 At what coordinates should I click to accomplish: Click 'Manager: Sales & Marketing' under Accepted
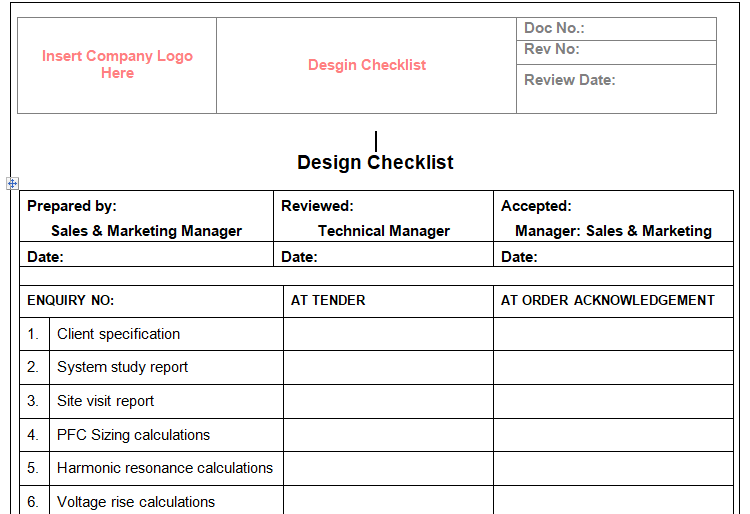(613, 231)
